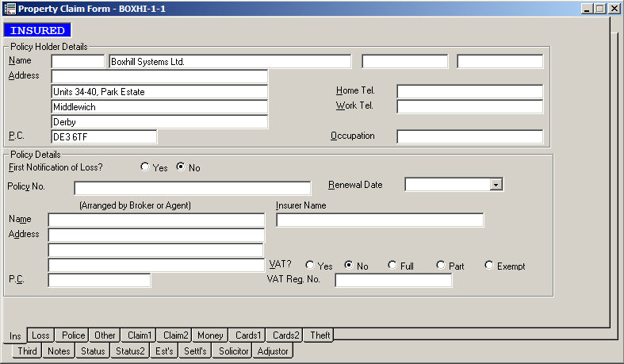This screenshot has height=364, width=624.
Task: Open the Money tab
Action: coord(210,335)
